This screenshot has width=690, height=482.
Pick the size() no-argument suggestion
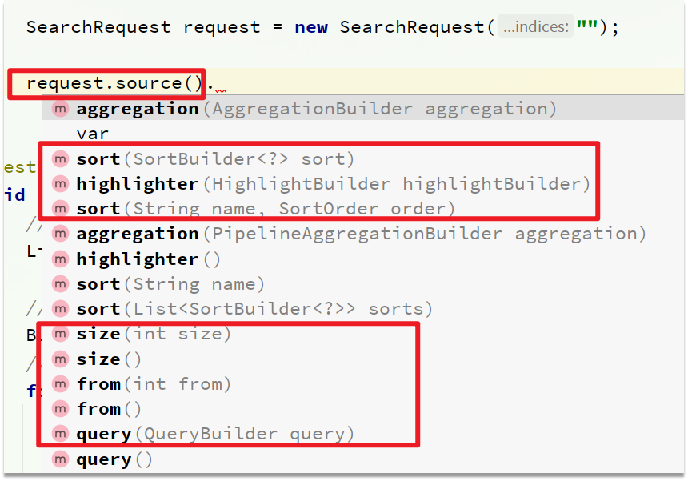[109, 359]
